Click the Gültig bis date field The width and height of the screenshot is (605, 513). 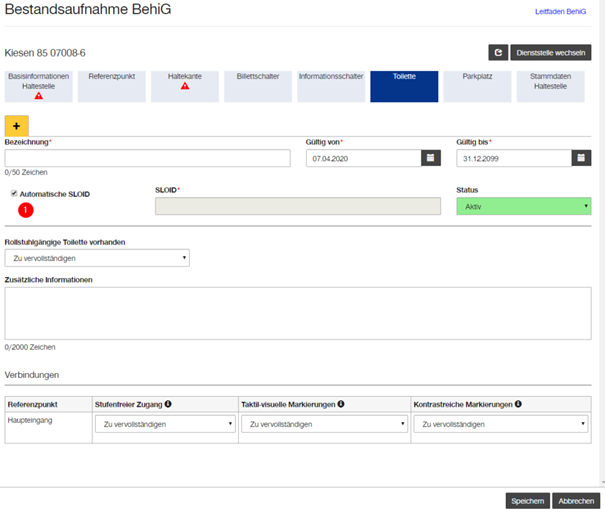point(514,158)
